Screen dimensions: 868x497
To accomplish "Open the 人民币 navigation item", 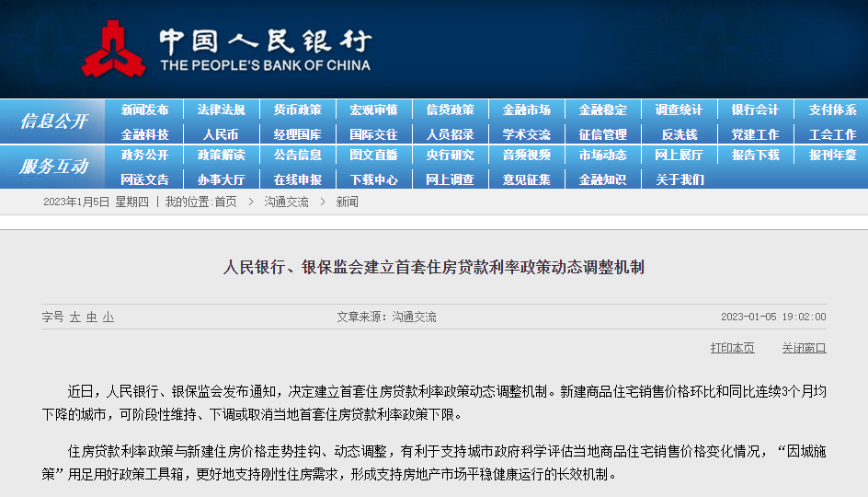I will pyautogui.click(x=221, y=134).
